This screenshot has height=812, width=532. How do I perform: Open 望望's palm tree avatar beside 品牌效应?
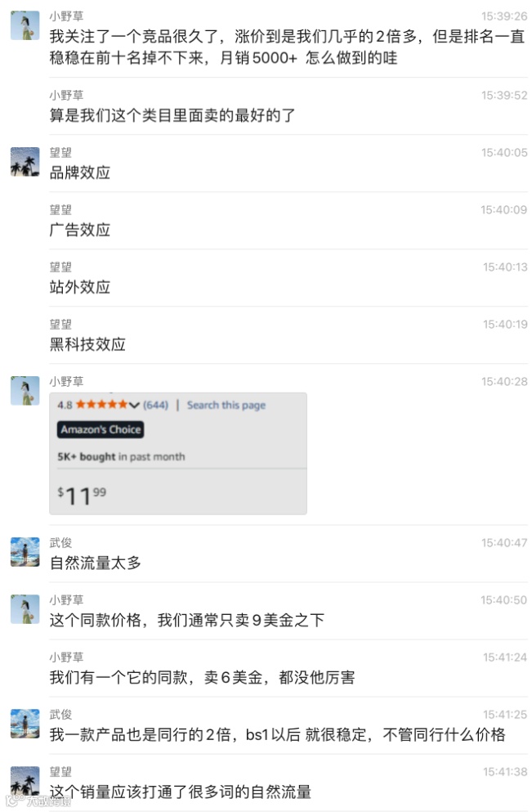click(x=25, y=162)
